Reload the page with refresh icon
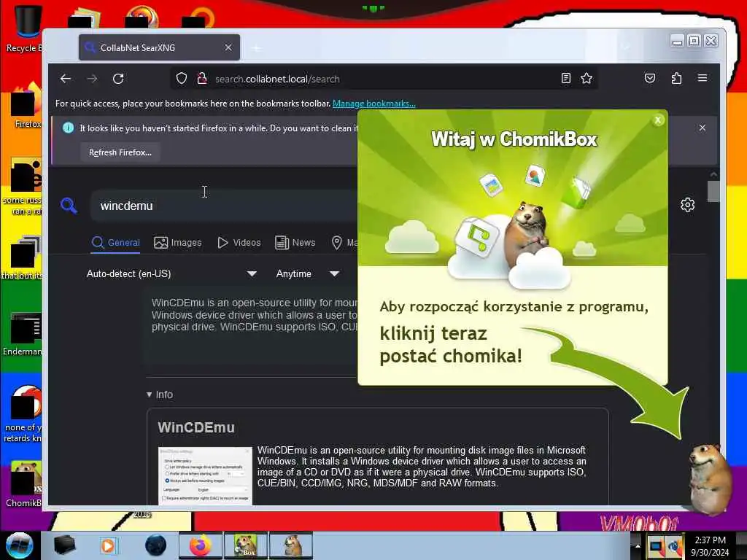 [x=118, y=79]
